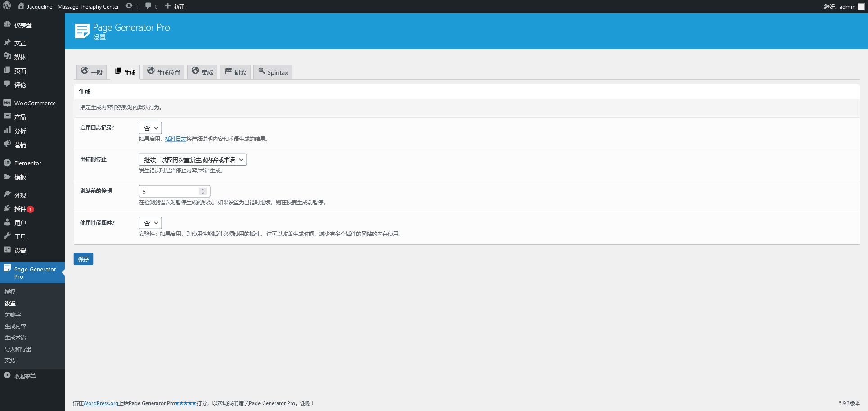This screenshot has height=411, width=868.
Task: Open the 插件日志 link
Action: [x=175, y=139]
